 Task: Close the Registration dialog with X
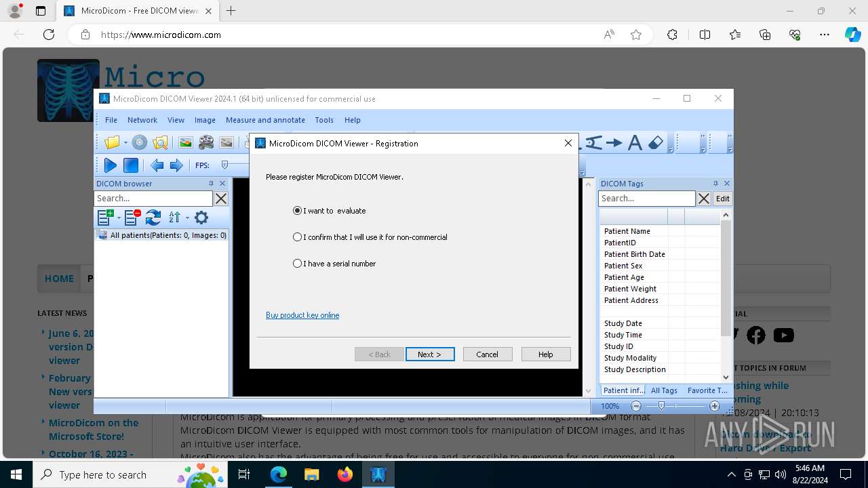[568, 143]
